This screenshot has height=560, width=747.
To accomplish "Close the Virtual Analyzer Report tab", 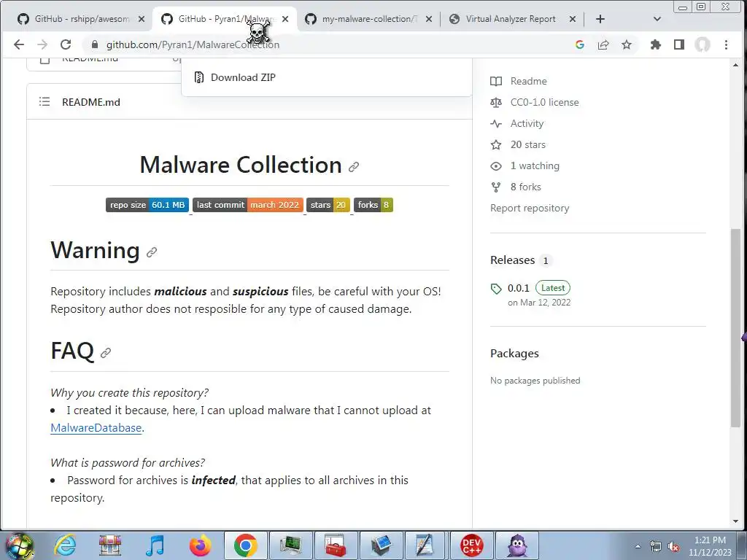I will coord(573,19).
